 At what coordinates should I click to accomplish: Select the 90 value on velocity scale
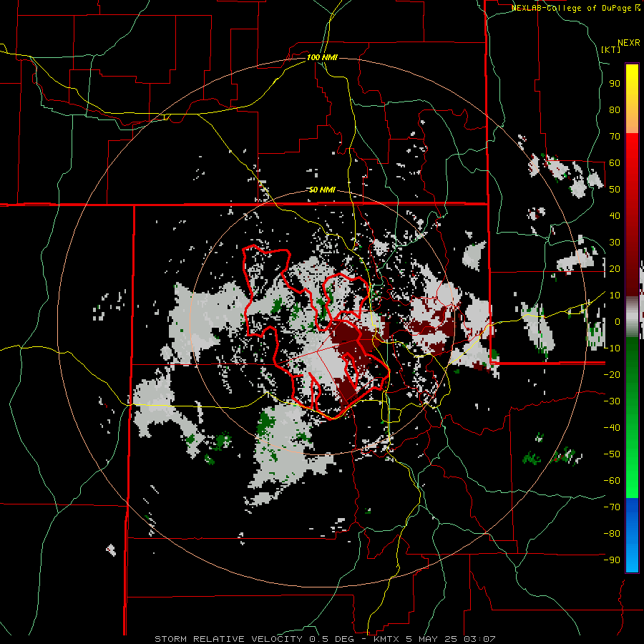pos(615,84)
